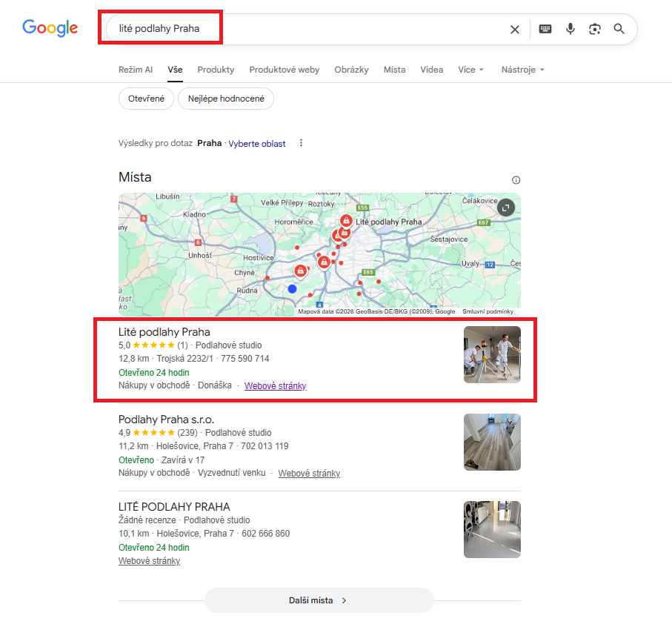Click the Vyberte oblast link

pos(257,143)
